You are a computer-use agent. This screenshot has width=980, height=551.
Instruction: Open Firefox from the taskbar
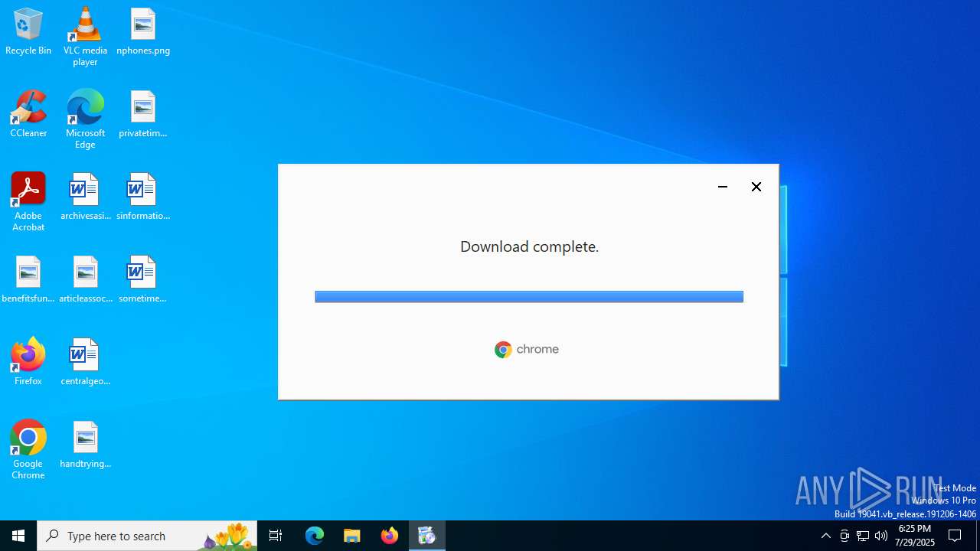390,536
